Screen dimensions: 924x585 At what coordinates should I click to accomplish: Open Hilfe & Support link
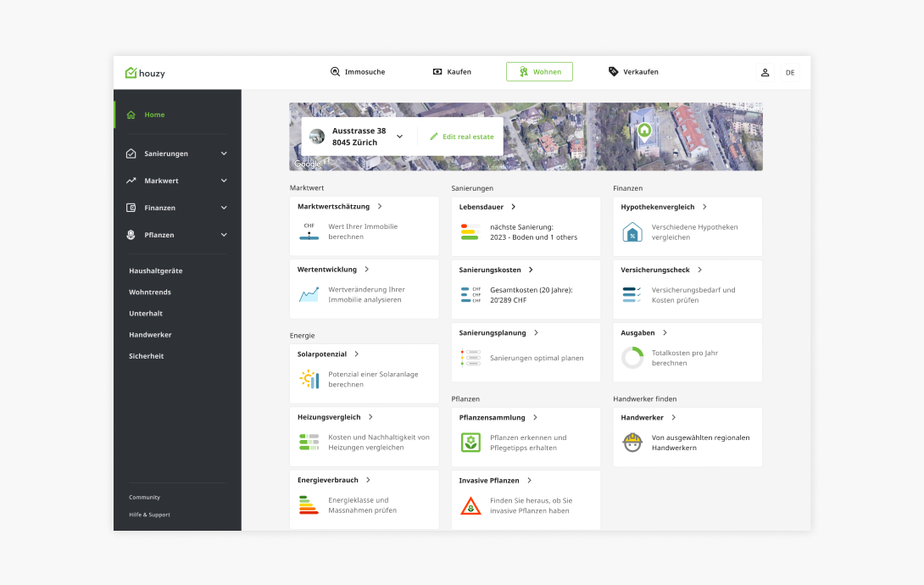tap(149, 515)
